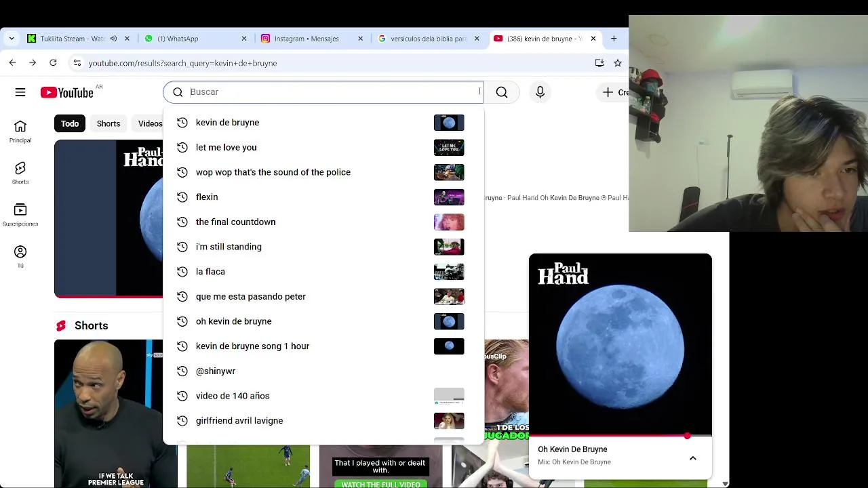View site information icon in address bar
This screenshot has width=868, height=488.
77,62
